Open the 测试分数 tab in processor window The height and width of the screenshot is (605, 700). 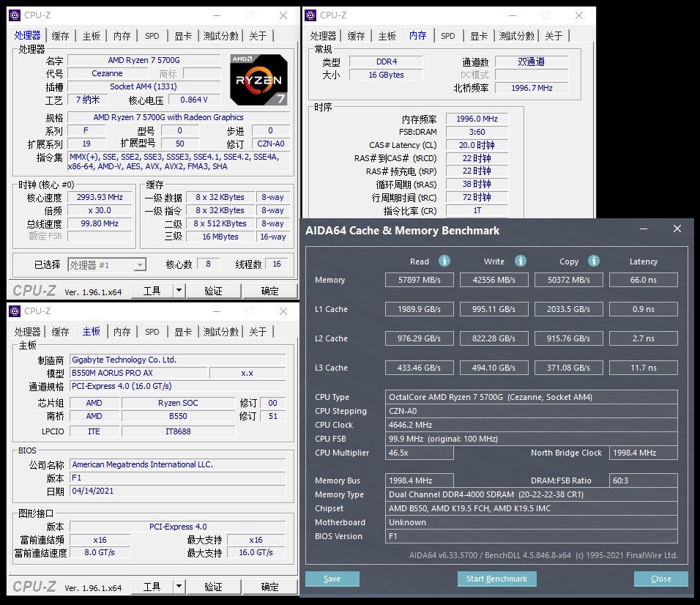tap(220, 36)
